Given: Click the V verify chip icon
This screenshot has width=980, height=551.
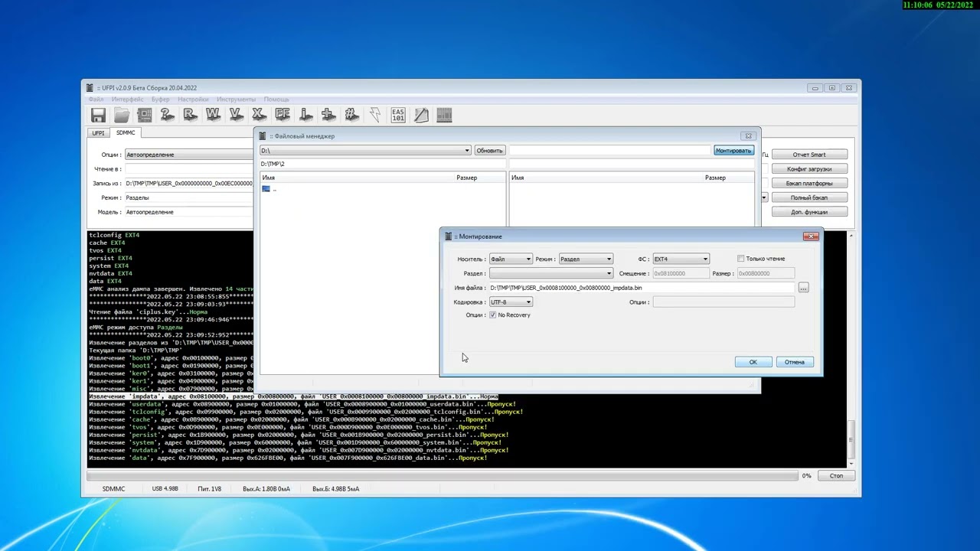Looking at the screenshot, I should 236,115.
